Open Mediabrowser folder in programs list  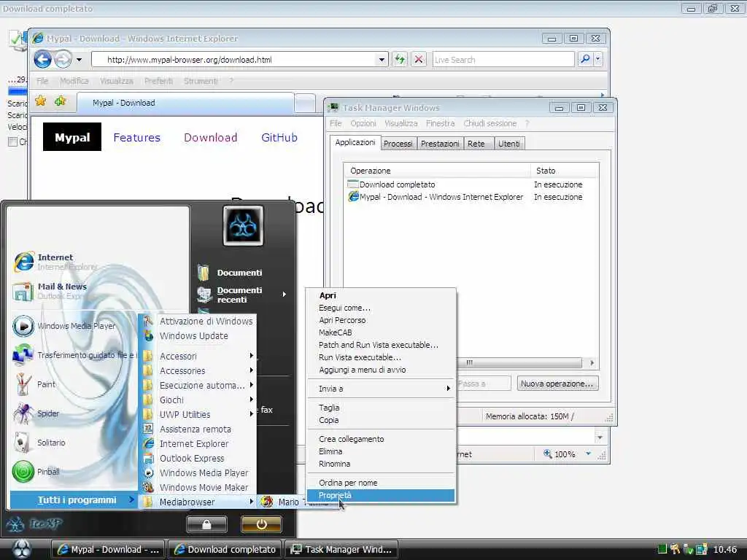click(198, 502)
